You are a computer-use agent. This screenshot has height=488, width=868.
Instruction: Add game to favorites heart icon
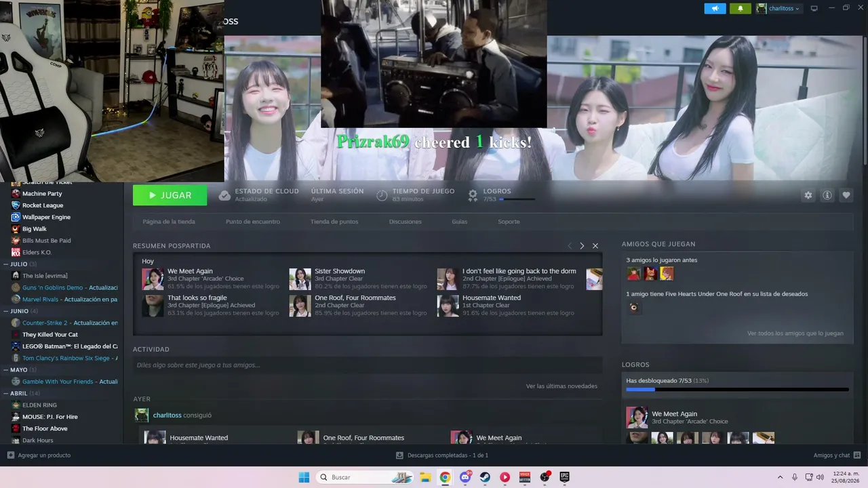coord(846,195)
